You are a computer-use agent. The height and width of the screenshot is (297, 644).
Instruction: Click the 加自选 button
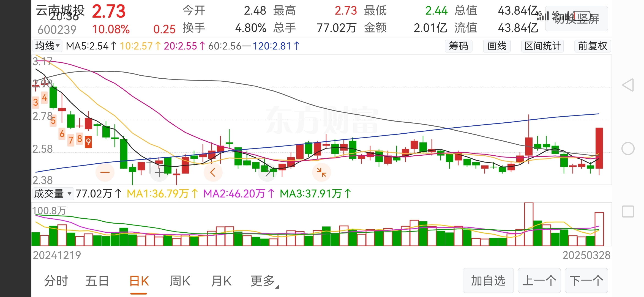pyautogui.click(x=488, y=281)
